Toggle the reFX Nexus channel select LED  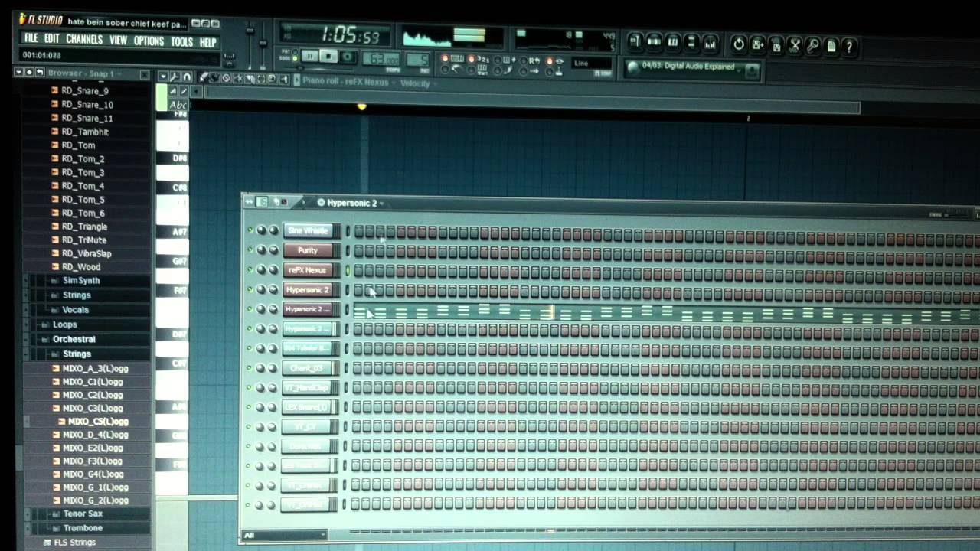tap(348, 270)
